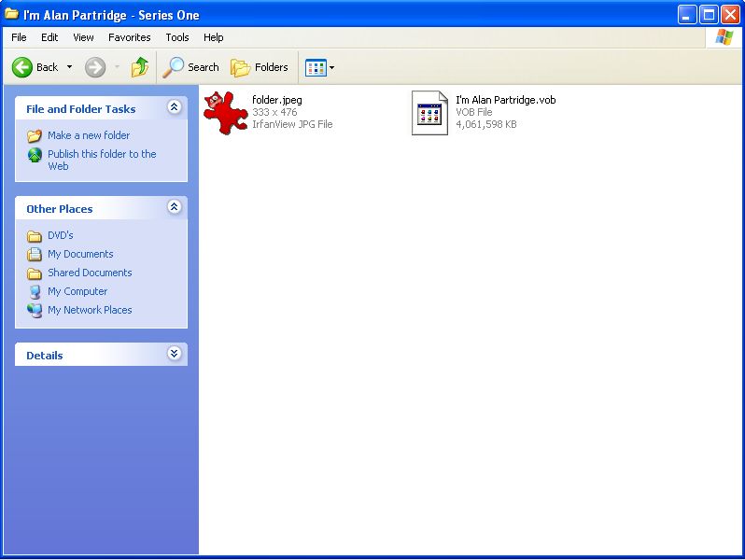Click the Views grid icon

pos(316,67)
